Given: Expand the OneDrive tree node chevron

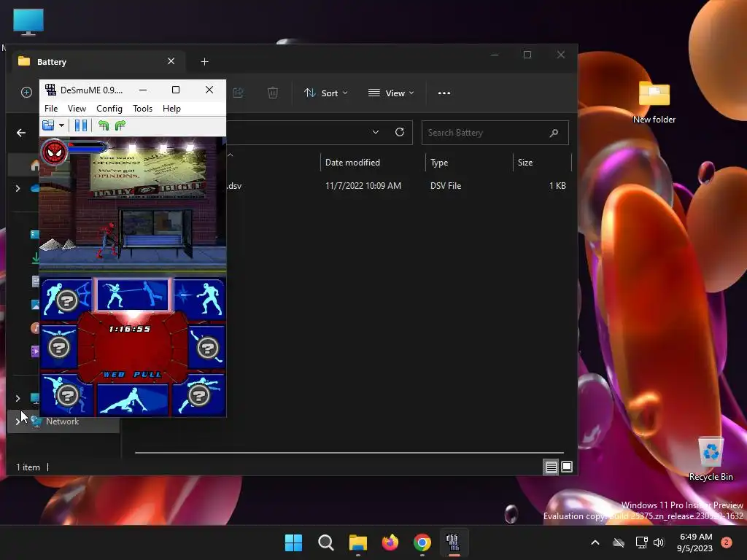Looking at the screenshot, I should tap(18, 188).
